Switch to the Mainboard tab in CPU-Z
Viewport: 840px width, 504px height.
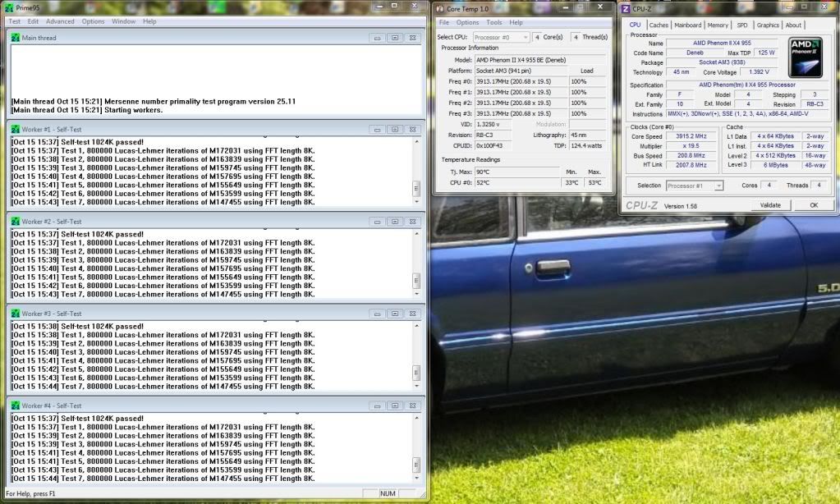pyautogui.click(x=688, y=25)
